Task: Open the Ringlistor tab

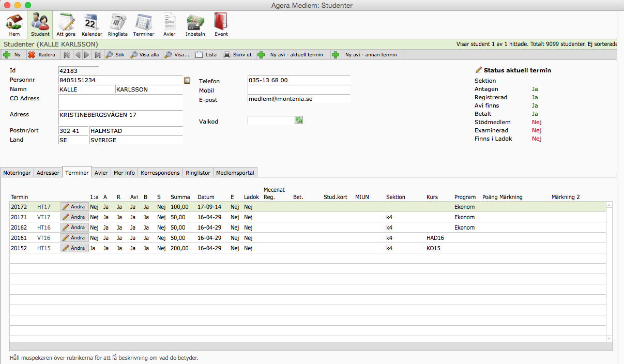Action: point(198,173)
